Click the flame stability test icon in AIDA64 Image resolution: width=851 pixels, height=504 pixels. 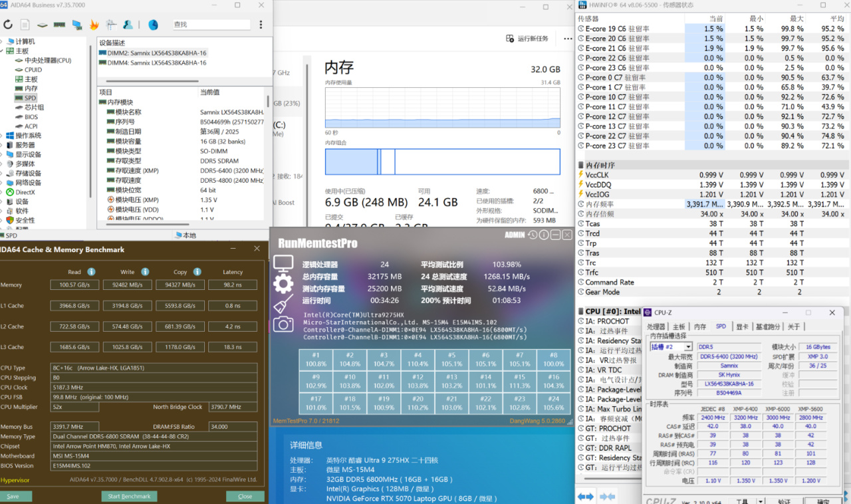click(x=94, y=25)
